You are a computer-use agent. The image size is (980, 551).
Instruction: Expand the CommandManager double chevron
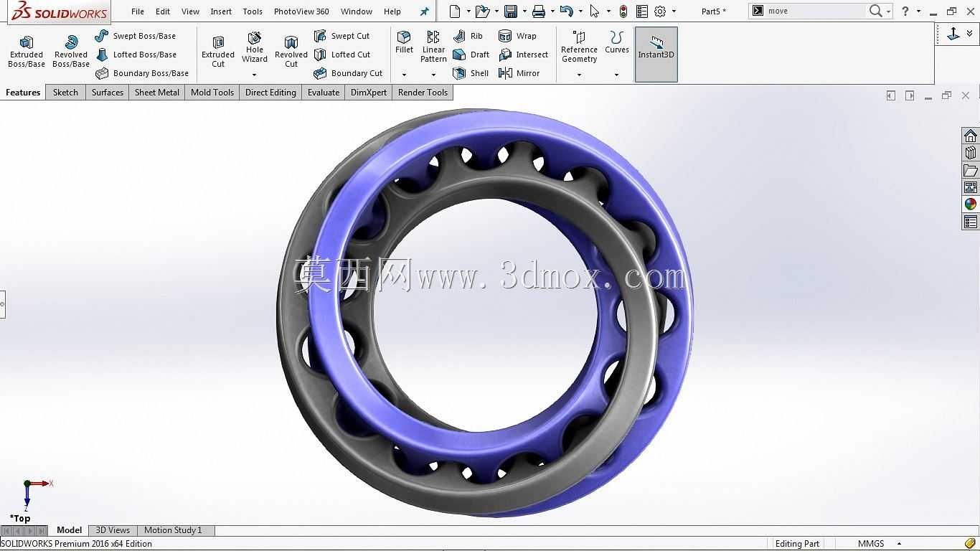click(x=970, y=34)
